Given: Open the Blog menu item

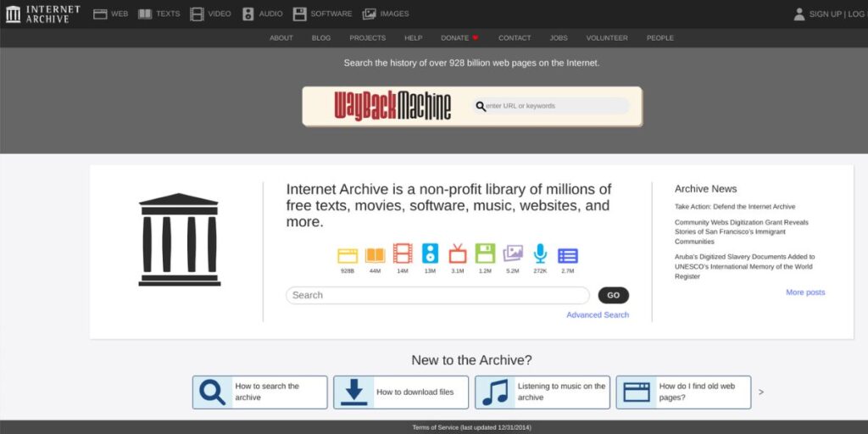Looking at the screenshot, I should pos(321,37).
